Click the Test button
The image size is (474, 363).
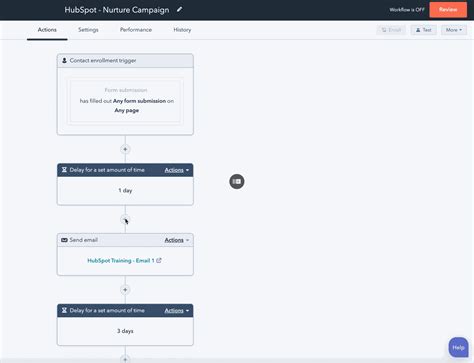pyautogui.click(x=423, y=30)
